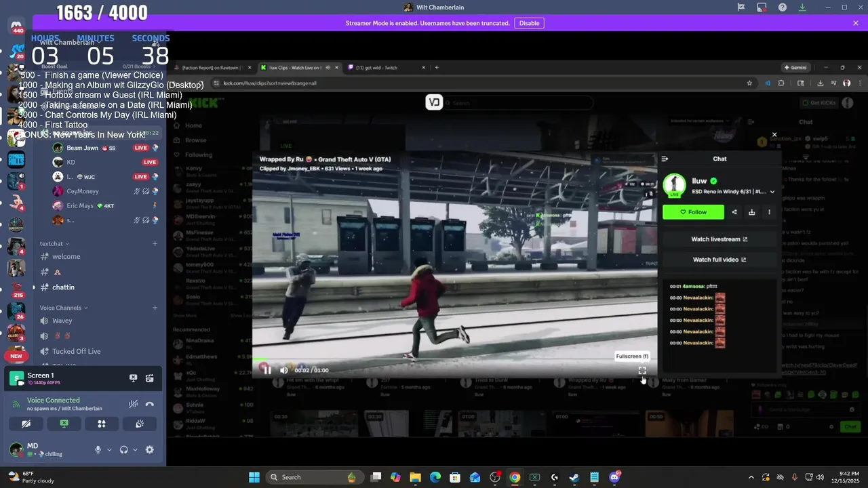Select CeyMoneyy in voice list

(x=83, y=191)
